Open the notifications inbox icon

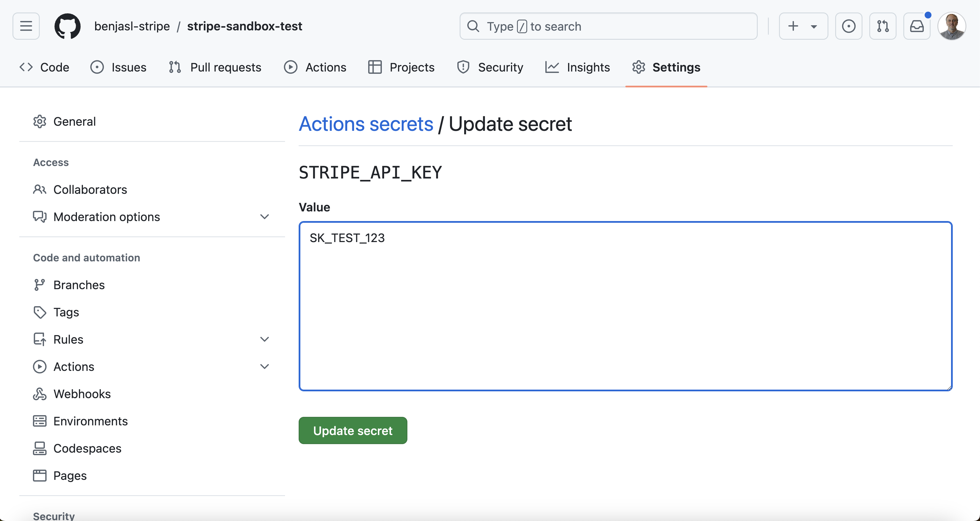[917, 26]
